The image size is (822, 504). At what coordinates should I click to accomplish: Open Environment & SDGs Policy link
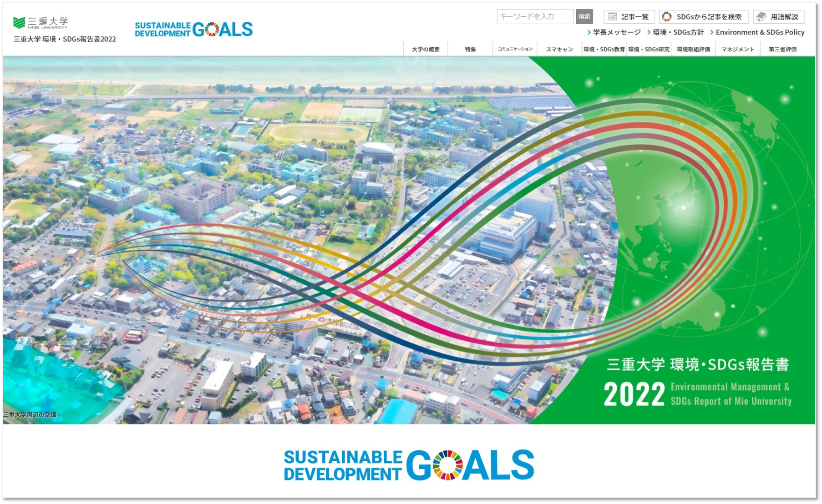(760, 32)
